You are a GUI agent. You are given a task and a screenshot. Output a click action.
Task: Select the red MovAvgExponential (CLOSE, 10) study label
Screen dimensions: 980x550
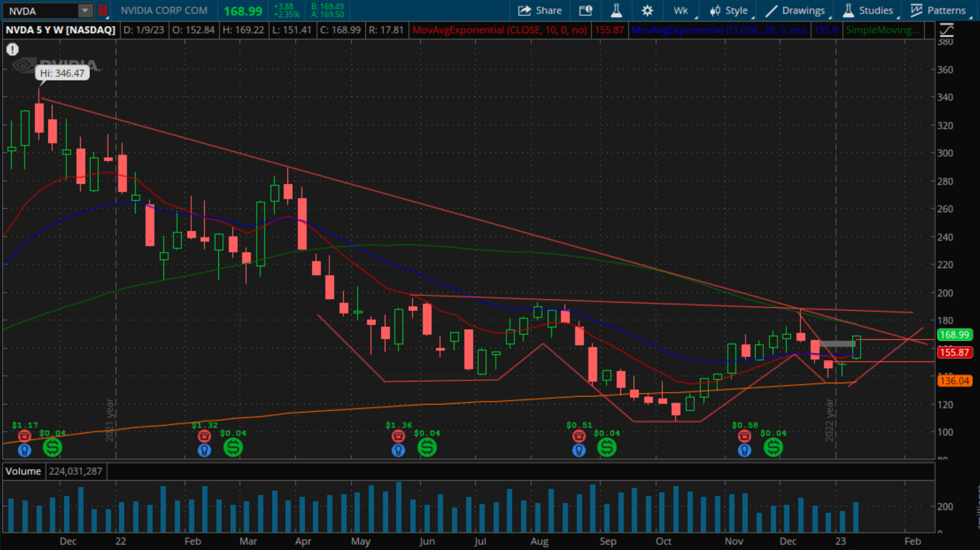[499, 30]
